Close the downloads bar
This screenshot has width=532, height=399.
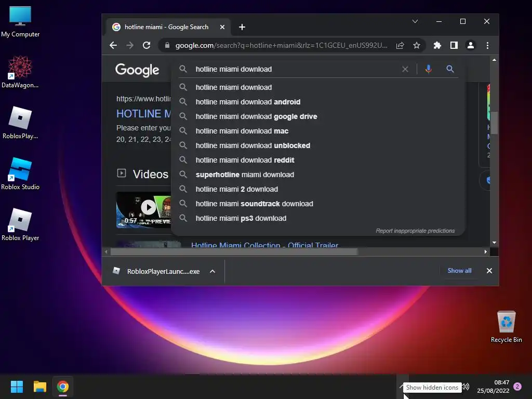point(489,270)
